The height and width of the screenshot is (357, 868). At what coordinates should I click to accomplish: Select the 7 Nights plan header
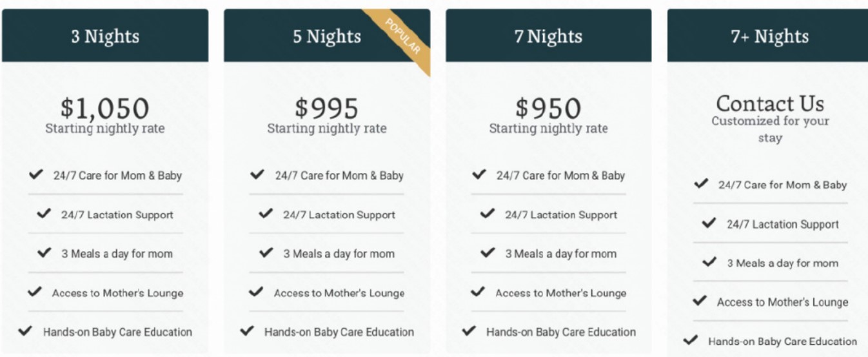549,36
